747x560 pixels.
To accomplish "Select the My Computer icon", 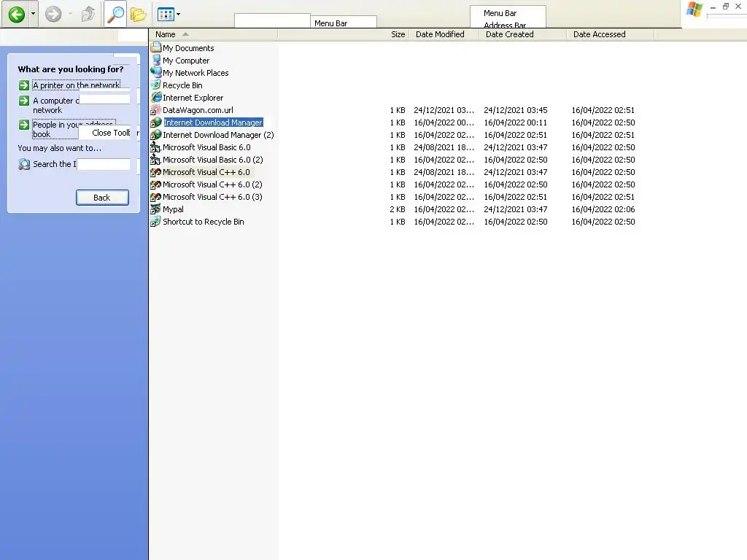I will [156, 60].
